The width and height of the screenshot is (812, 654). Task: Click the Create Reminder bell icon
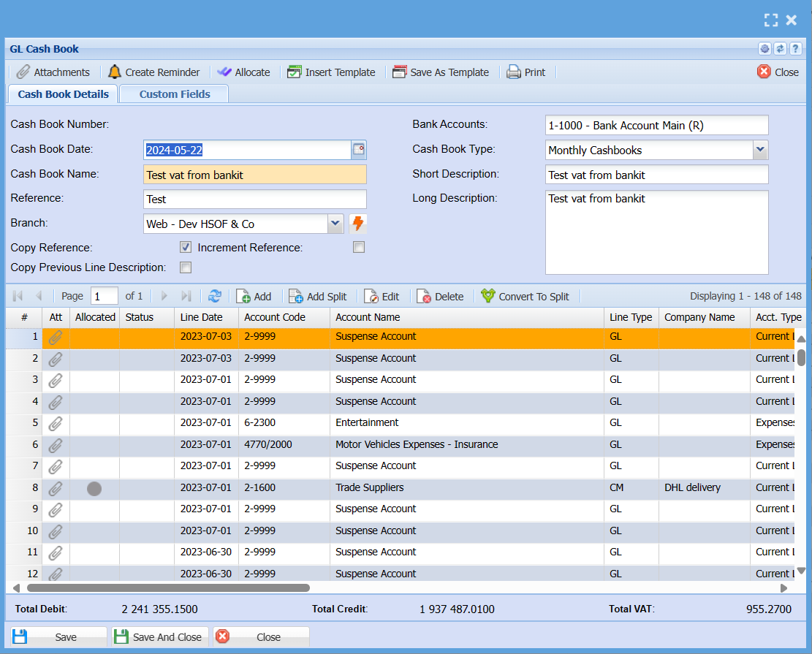(115, 72)
